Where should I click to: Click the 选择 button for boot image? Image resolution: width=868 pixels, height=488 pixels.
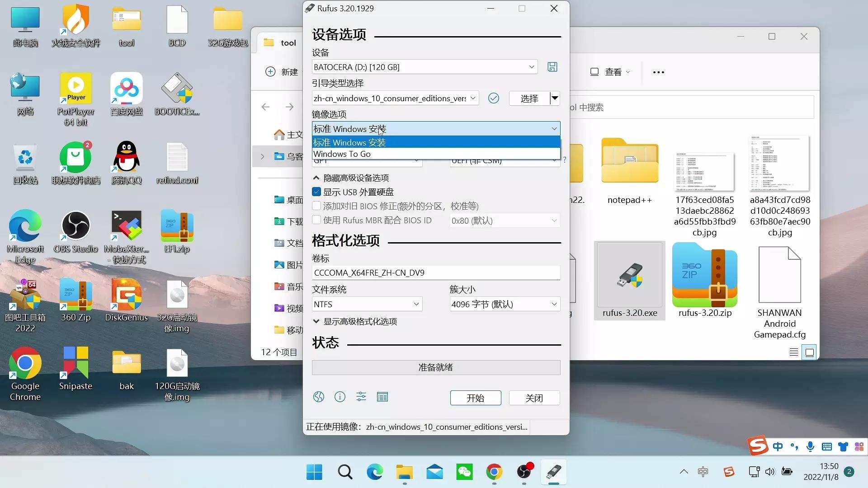[529, 98]
